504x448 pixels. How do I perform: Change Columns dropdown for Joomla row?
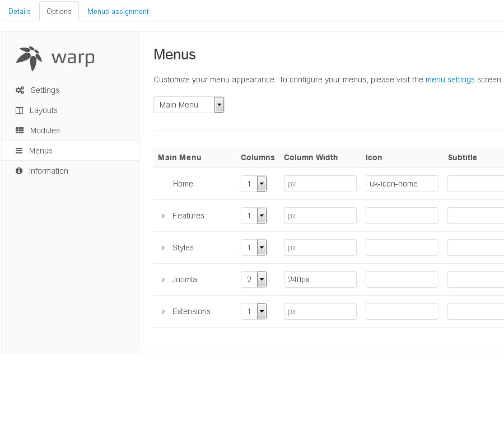254,279
